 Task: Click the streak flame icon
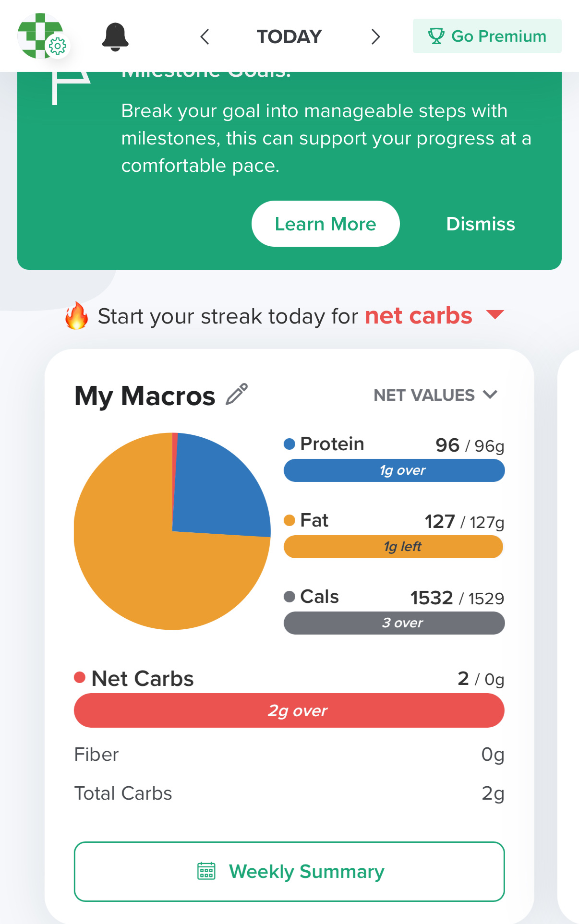[x=77, y=316]
